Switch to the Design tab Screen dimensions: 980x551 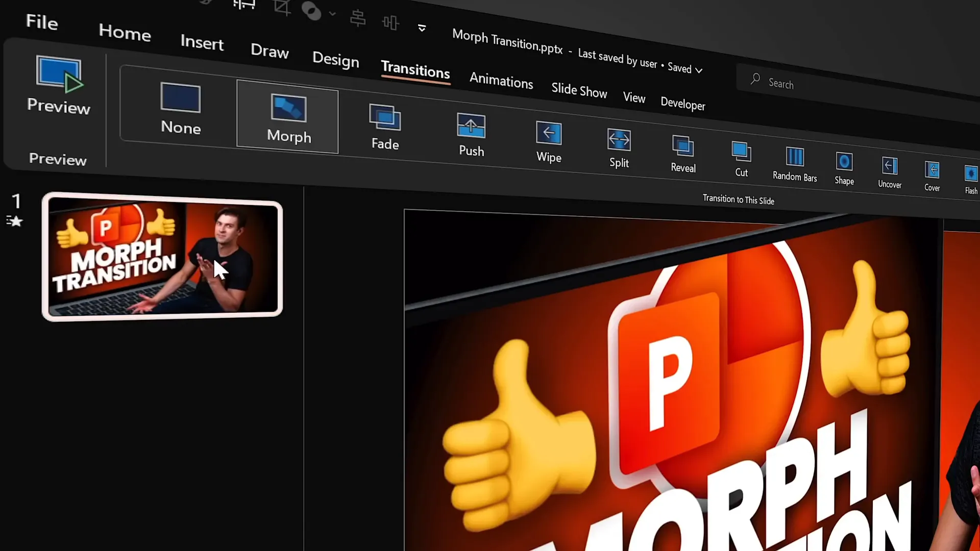coord(335,59)
